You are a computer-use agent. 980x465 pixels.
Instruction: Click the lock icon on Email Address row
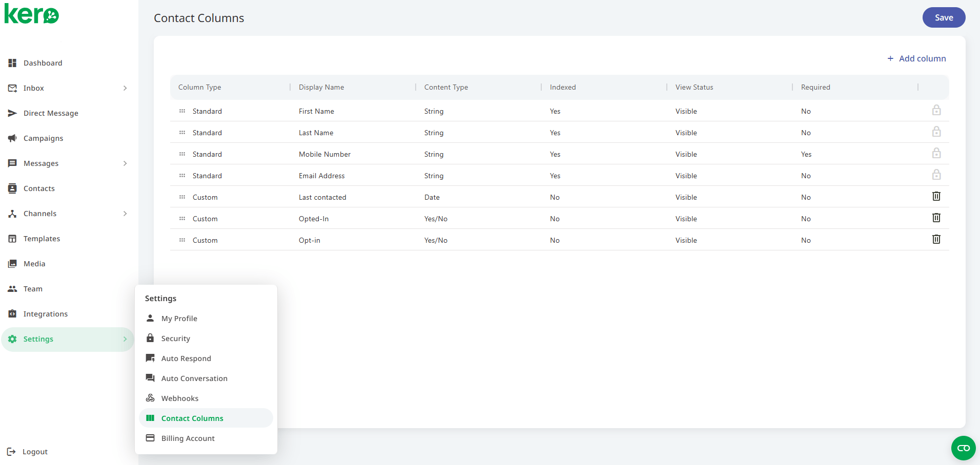tap(936, 175)
